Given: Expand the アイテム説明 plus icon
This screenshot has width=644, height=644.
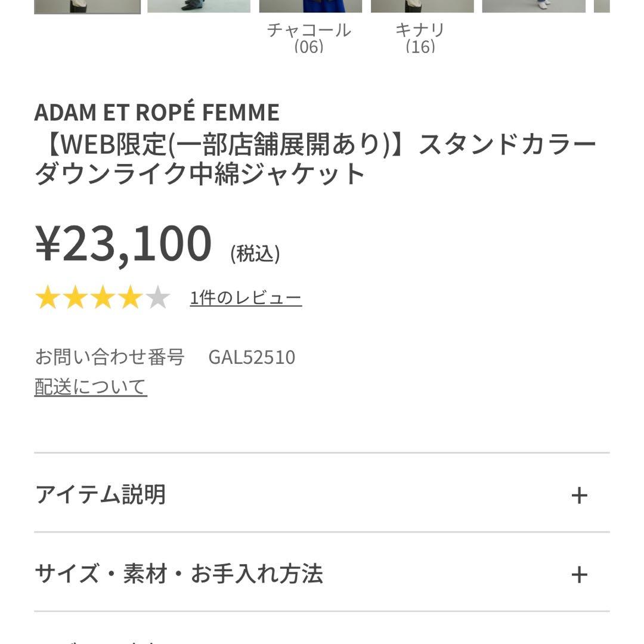Looking at the screenshot, I should coord(579,495).
